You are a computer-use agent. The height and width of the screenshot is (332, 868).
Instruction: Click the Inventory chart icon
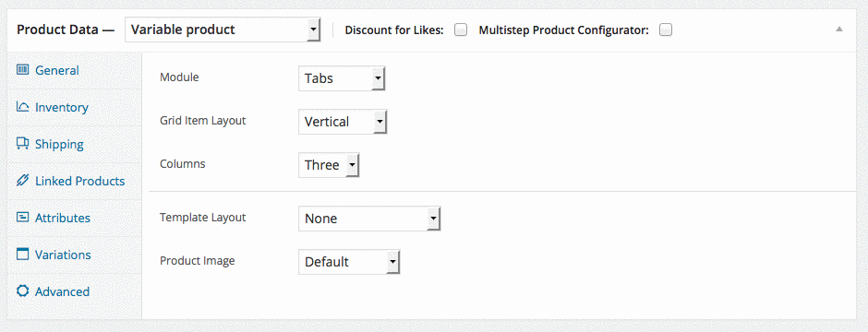point(22,107)
